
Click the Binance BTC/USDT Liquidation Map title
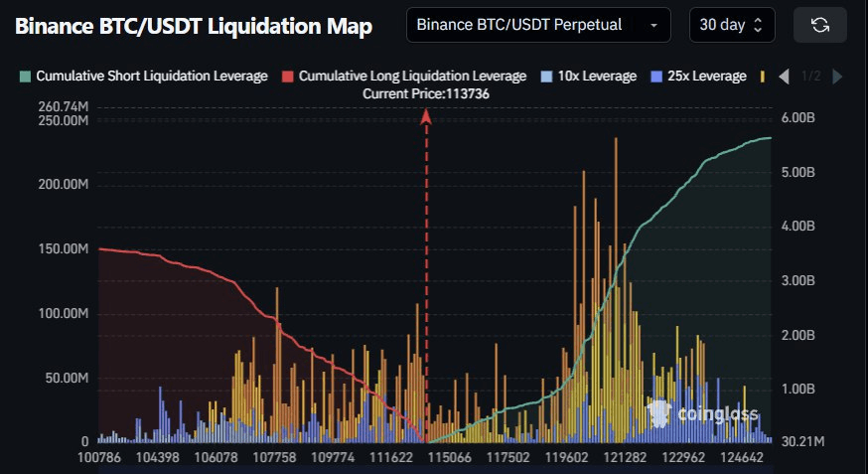coord(194,26)
